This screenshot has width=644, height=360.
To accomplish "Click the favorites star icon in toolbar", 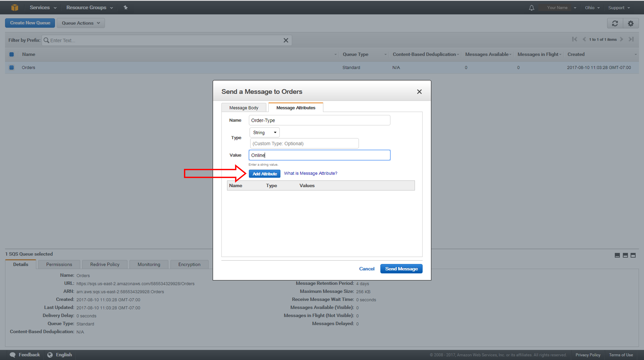I will (125, 7).
